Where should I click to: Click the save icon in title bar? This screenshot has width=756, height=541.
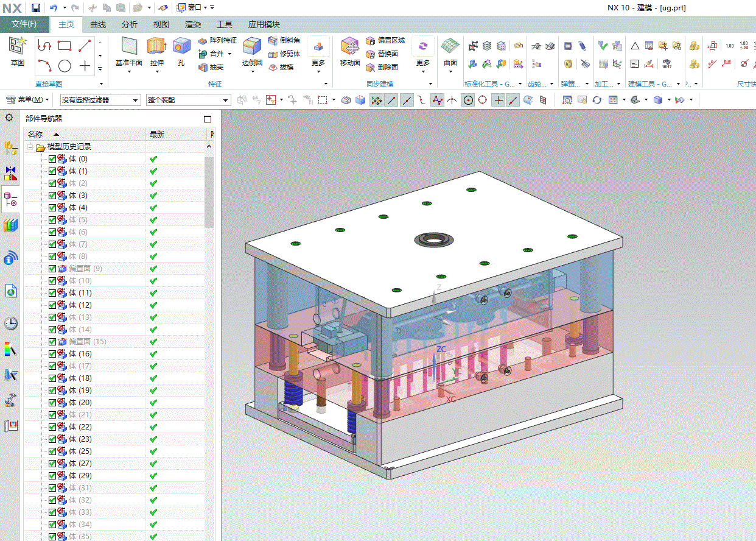tap(36, 7)
